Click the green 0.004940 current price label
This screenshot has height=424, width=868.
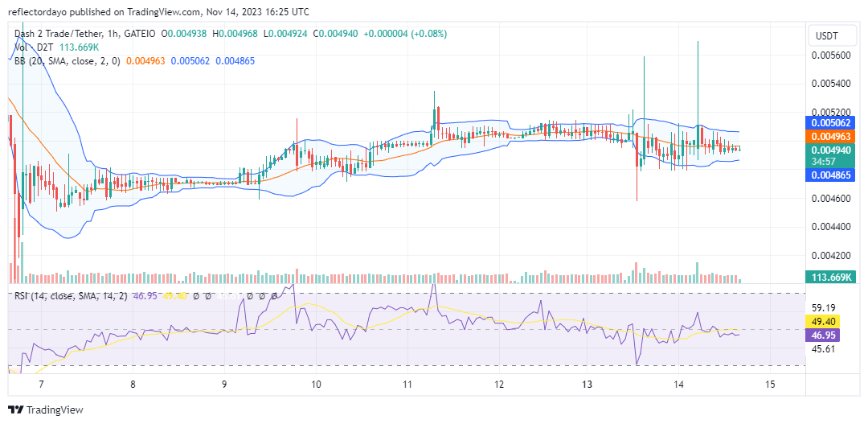pyautogui.click(x=832, y=150)
